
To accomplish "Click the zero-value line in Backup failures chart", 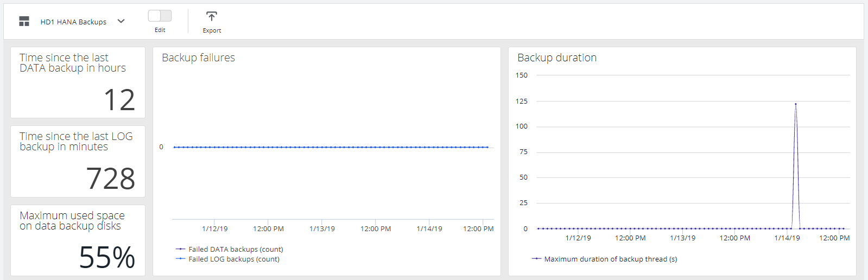I will pos(331,147).
